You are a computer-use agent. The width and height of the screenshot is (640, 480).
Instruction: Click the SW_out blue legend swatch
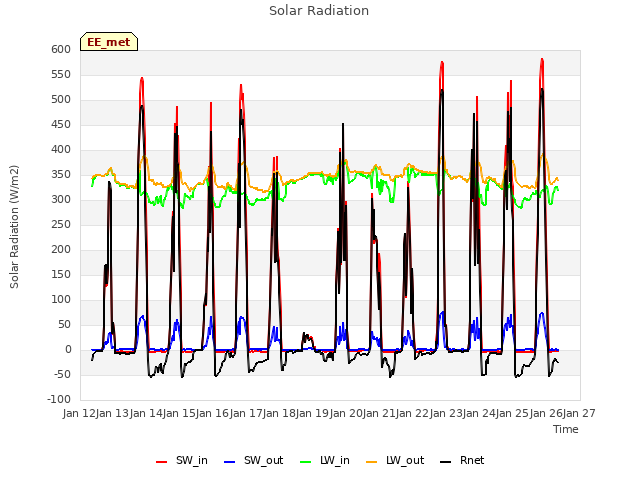pos(230,462)
